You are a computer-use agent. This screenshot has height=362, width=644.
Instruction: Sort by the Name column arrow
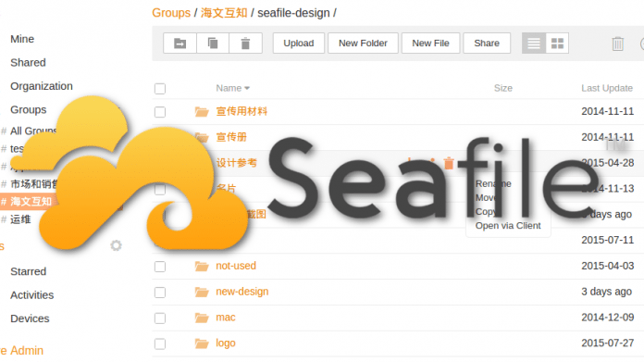coord(247,88)
